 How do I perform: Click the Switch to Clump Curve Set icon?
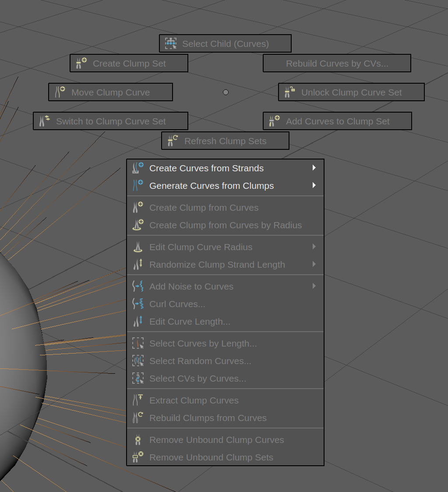pyautogui.click(x=44, y=121)
